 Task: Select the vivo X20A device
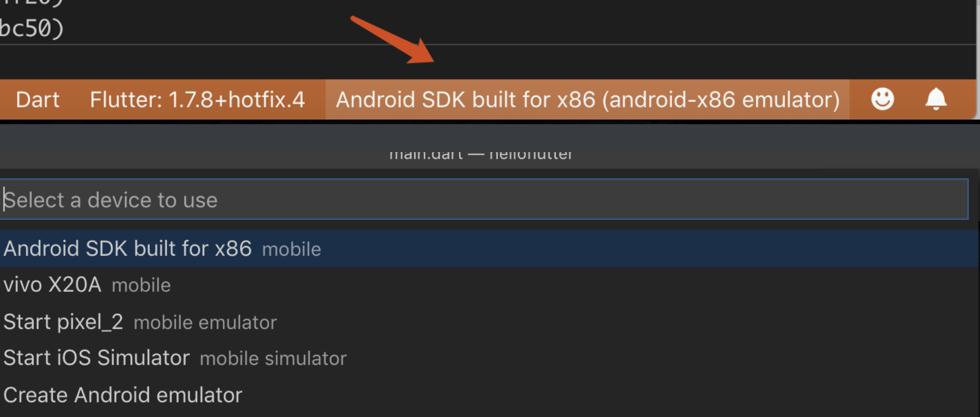click(52, 285)
